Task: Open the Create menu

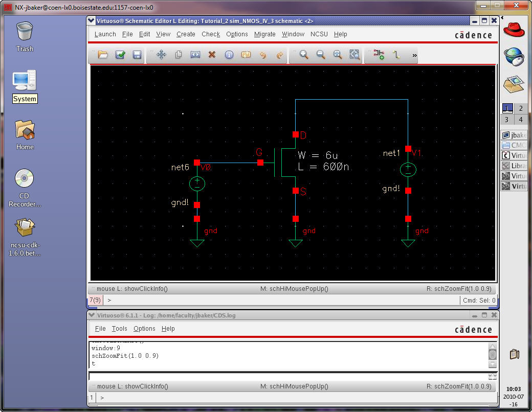Action: coord(186,34)
